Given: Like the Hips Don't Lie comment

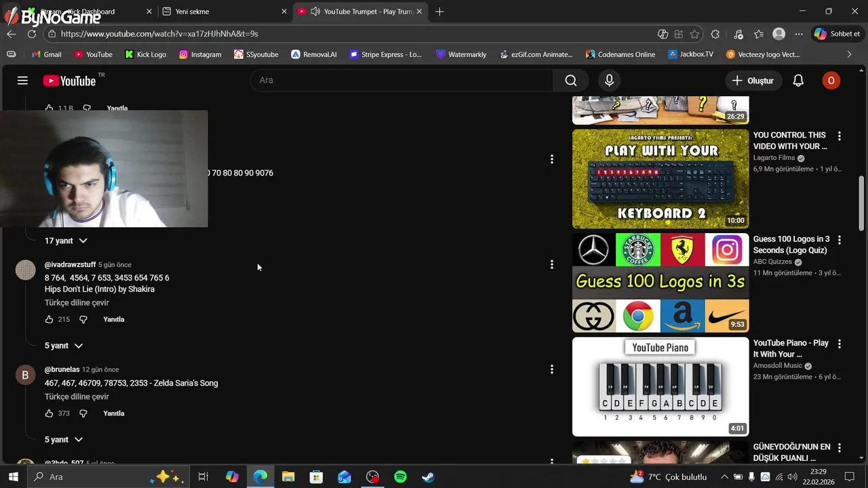Looking at the screenshot, I should (49, 319).
